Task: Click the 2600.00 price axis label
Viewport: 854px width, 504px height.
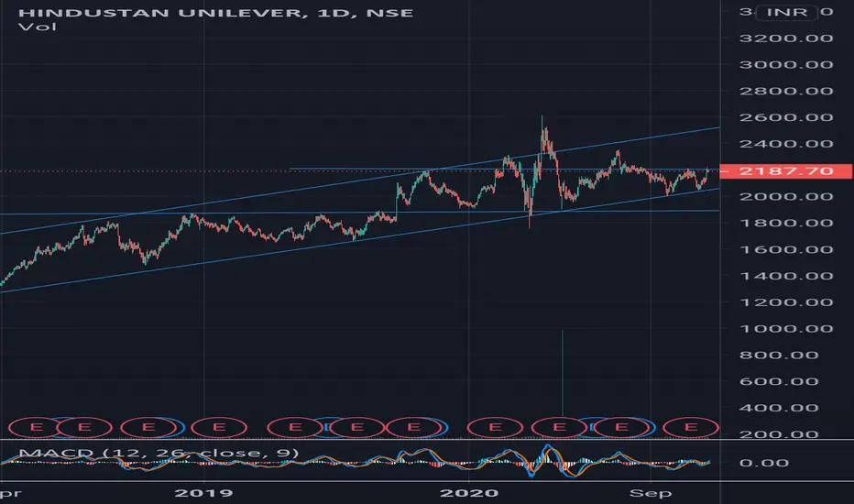Action: point(786,117)
